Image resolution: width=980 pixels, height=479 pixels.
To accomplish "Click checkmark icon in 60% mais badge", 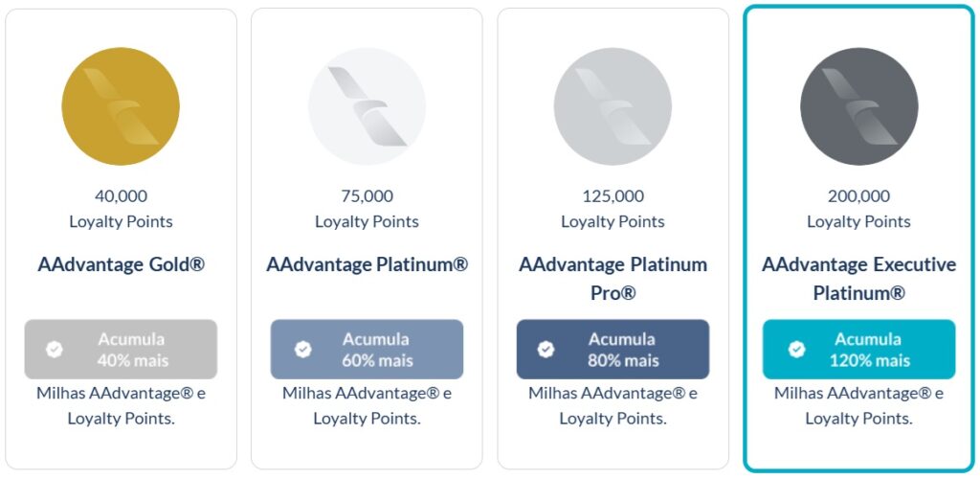I will coord(303,350).
